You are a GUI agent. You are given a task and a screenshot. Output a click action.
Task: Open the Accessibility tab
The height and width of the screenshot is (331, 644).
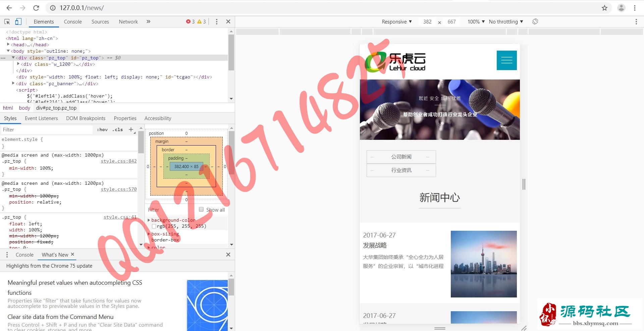[x=158, y=118]
